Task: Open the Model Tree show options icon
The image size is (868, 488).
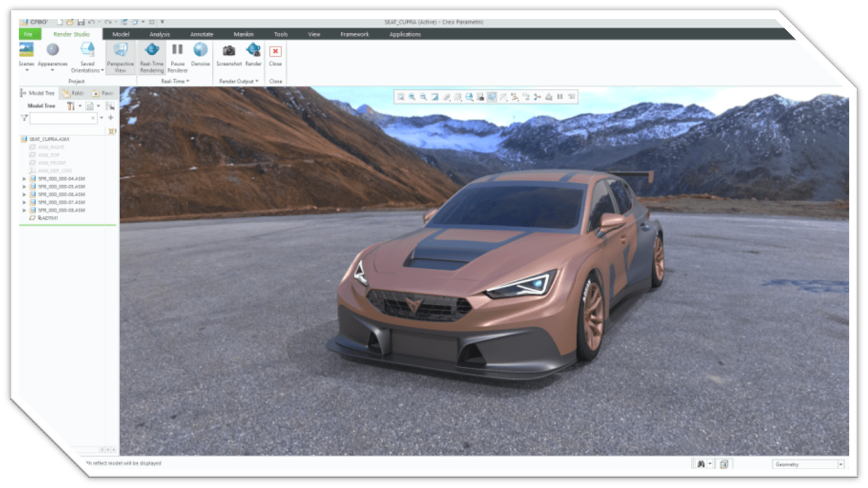Action: 89,106
